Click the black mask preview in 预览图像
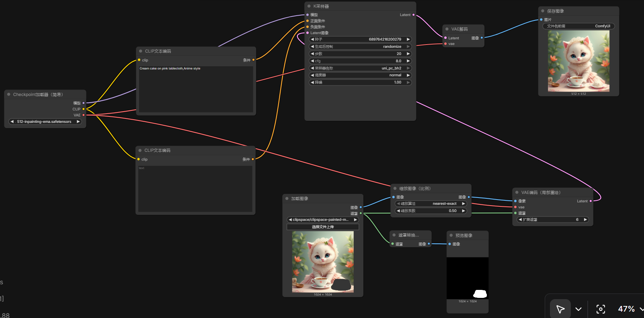This screenshot has width=644, height=318. (468, 278)
